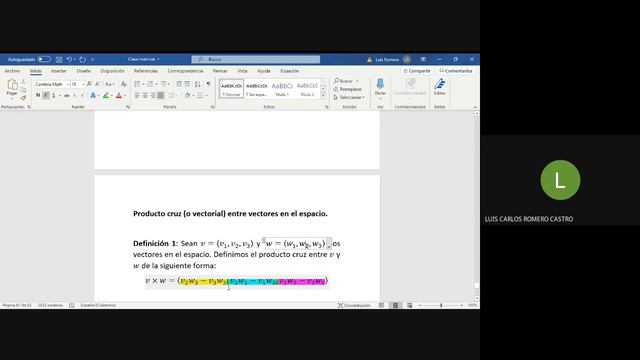Open borders dropdown
The width and height of the screenshot is (640, 360).
(205, 96)
